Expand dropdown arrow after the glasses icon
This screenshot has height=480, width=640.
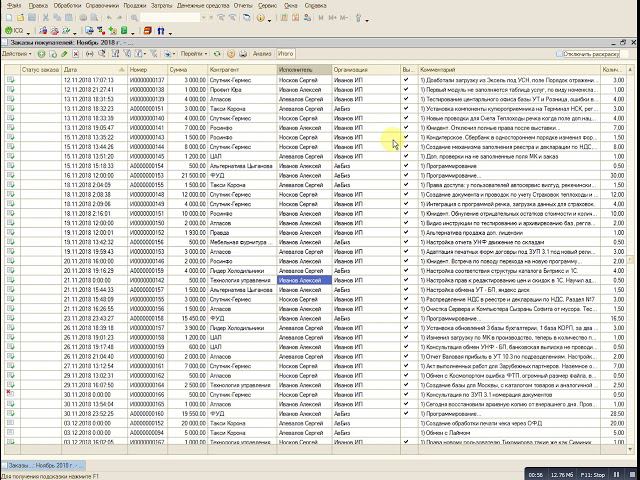(170, 32)
